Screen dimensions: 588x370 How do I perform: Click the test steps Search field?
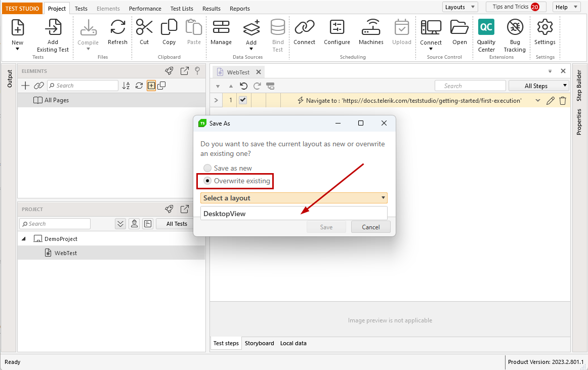tap(470, 86)
